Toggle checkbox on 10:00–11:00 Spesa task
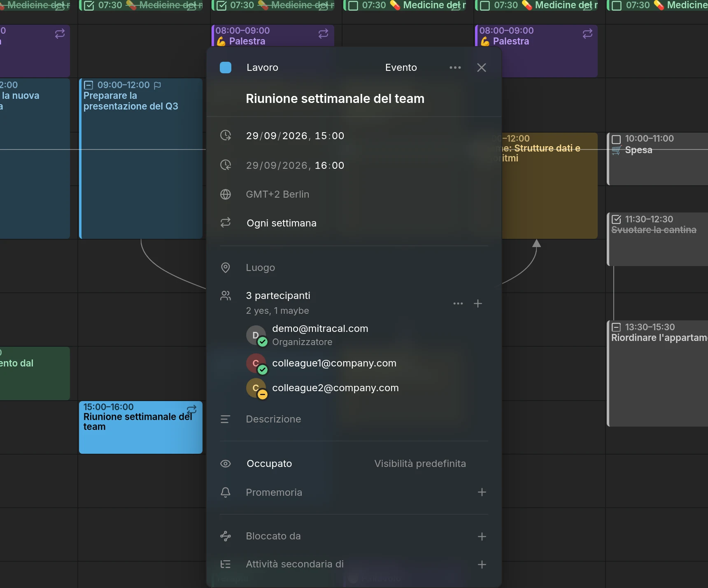The image size is (708, 588). click(616, 139)
